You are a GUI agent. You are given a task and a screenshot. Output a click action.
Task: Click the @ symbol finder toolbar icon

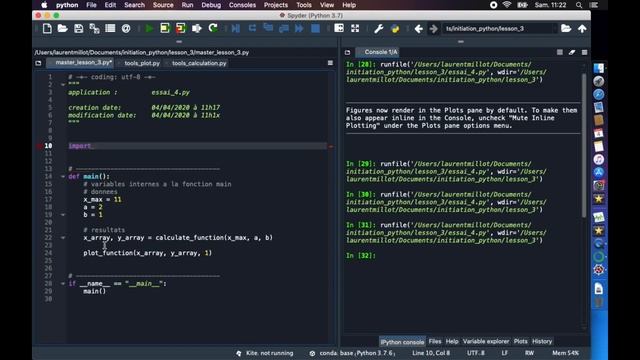coord(126,29)
